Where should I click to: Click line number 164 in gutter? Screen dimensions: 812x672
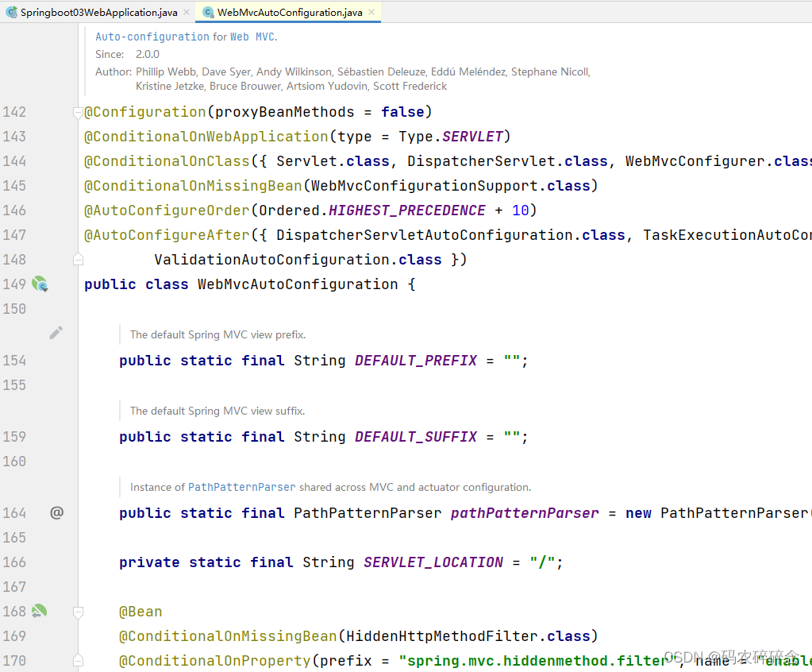14,513
